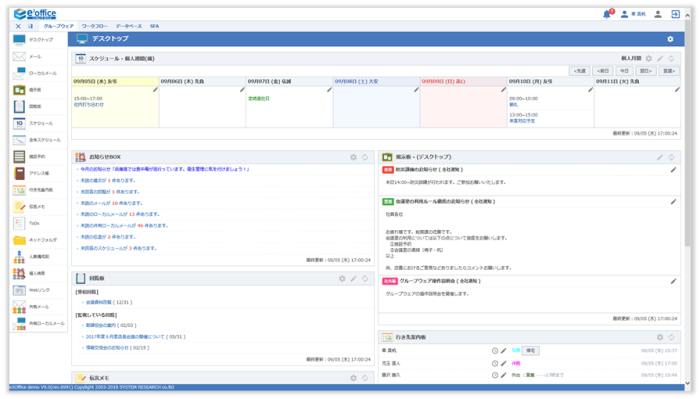Click the gear icon in お知らせBOX header
Screen dimensions: 700x399
353,157
